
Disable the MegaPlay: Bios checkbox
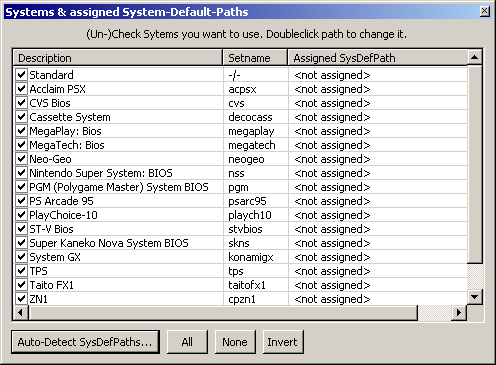(x=21, y=131)
